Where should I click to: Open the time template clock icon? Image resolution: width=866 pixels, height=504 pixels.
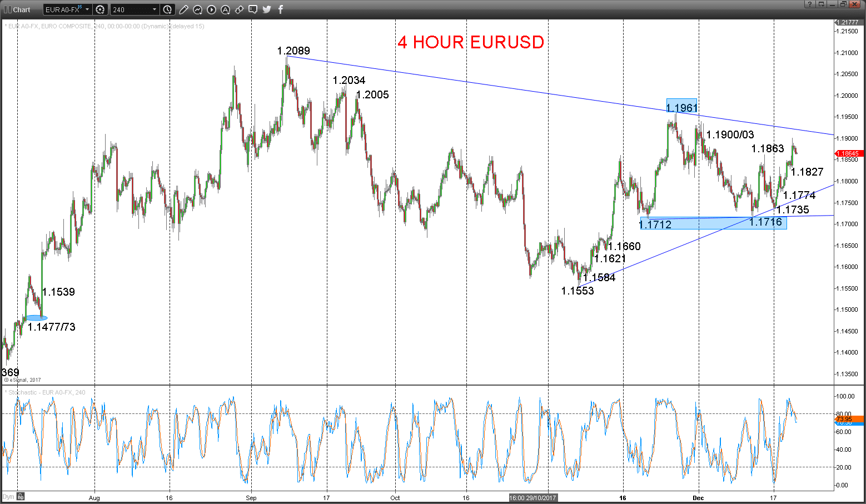click(168, 9)
